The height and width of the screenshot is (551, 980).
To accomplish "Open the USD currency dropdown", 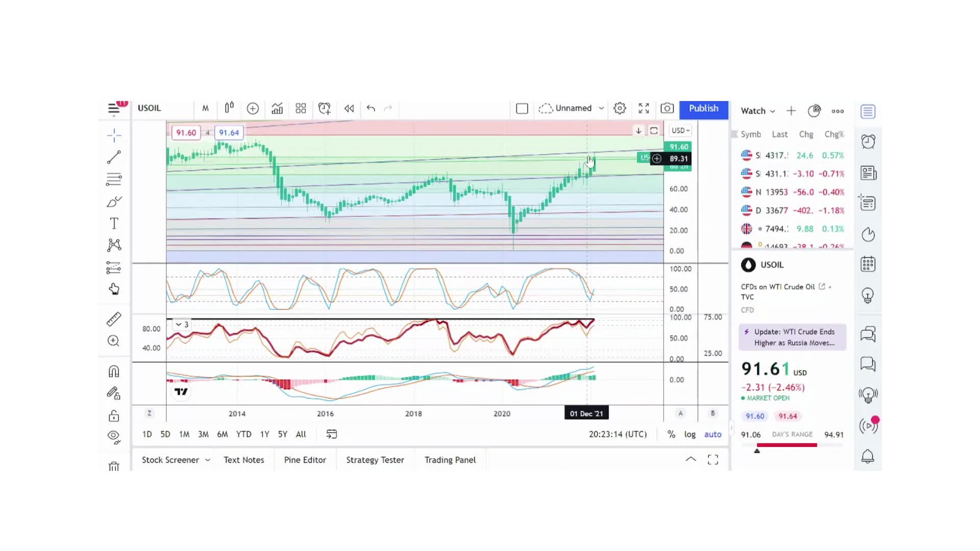I will 680,131.
